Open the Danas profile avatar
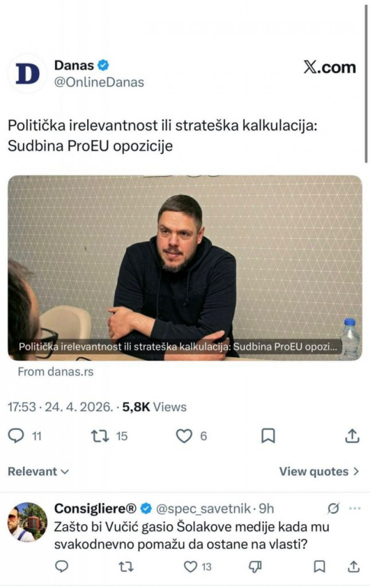 point(28,74)
